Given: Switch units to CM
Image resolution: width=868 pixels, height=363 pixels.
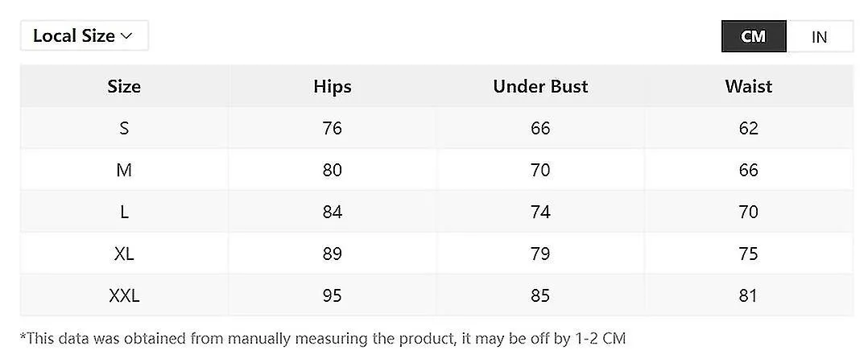Looking at the screenshot, I should tap(754, 36).
